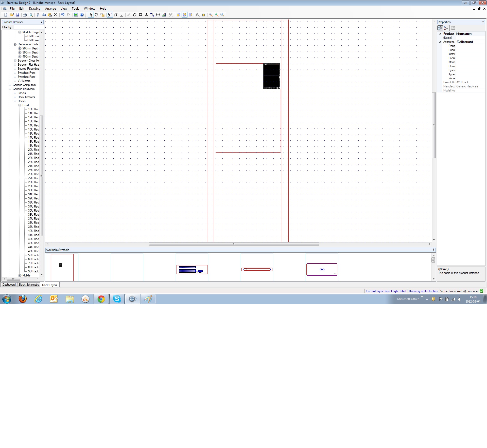This screenshot has width=487, height=448.
Task: Toggle alphabetical sort in Properties panel
Action: pos(446,28)
